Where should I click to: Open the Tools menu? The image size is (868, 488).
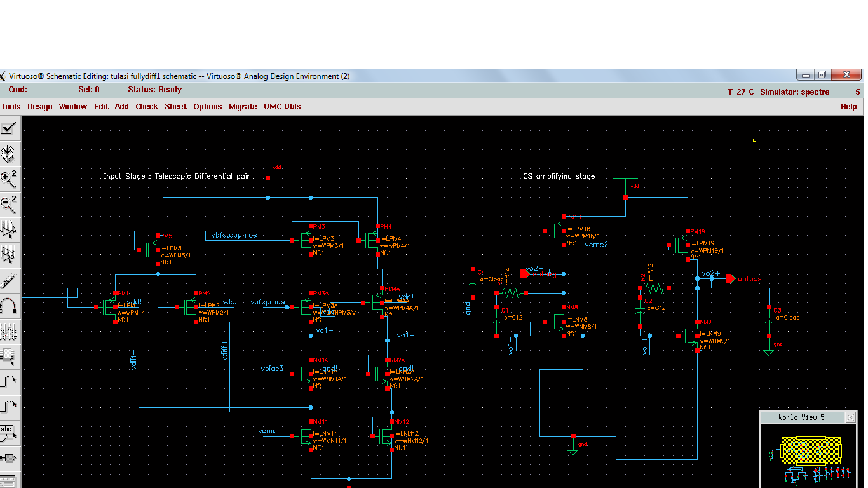point(11,107)
